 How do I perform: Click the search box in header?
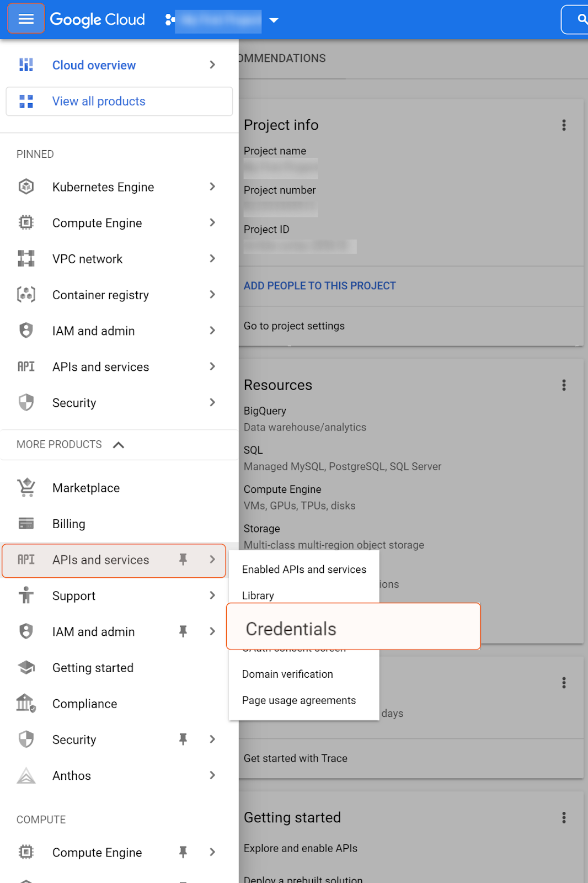[576, 20]
